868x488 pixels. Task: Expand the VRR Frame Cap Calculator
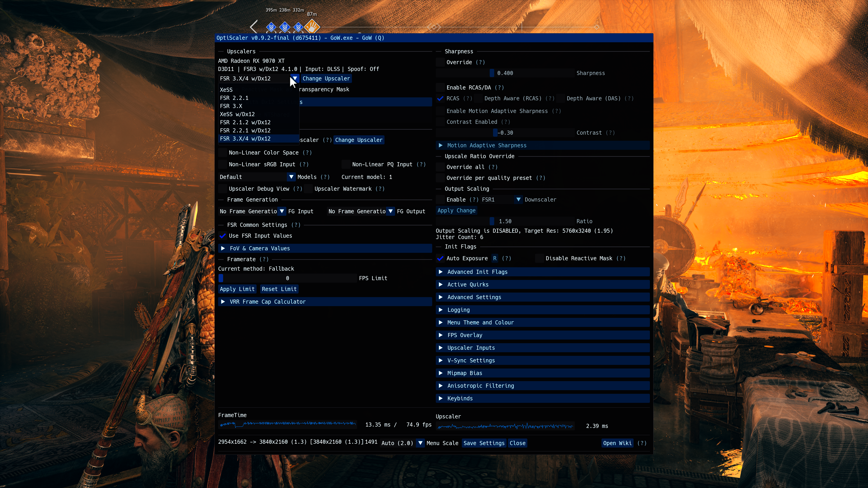point(325,302)
